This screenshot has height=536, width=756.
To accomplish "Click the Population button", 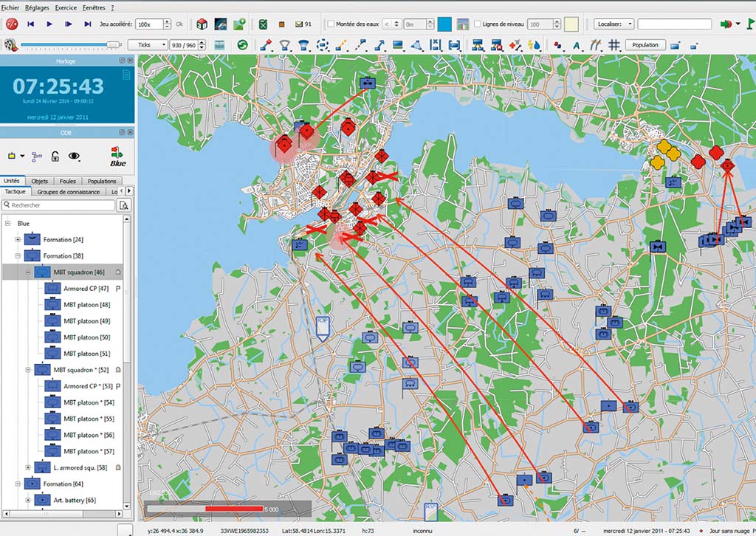I will click(x=645, y=45).
